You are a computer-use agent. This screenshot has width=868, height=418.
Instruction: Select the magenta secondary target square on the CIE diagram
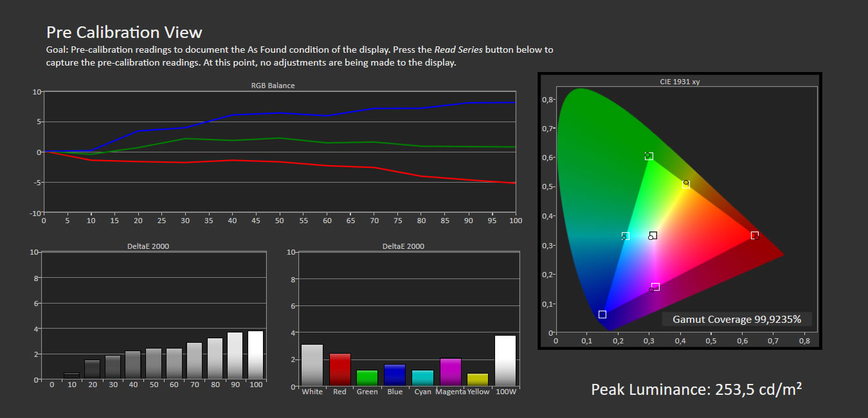pos(656,287)
